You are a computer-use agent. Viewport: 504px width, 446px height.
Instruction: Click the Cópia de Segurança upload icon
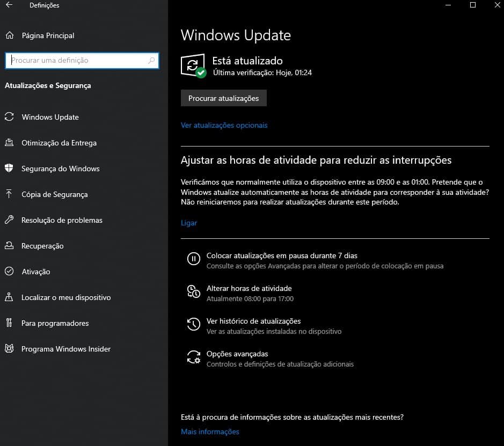(x=9, y=194)
